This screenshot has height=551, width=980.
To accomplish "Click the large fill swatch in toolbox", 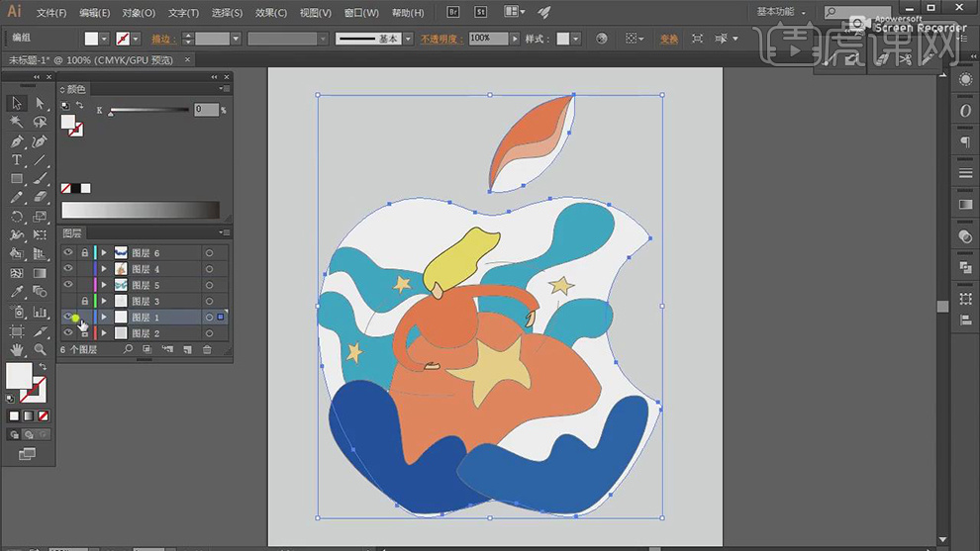I will pyautogui.click(x=19, y=376).
